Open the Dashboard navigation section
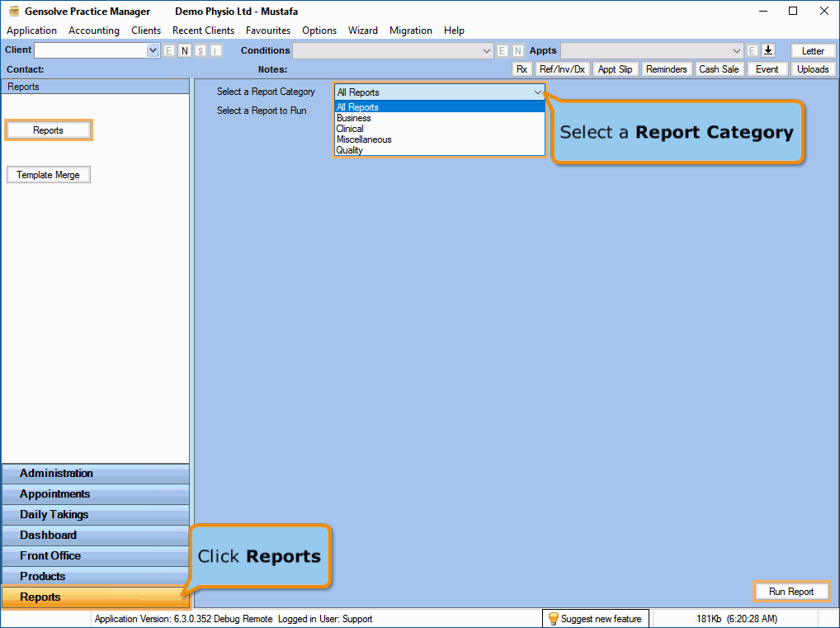 pos(96,536)
